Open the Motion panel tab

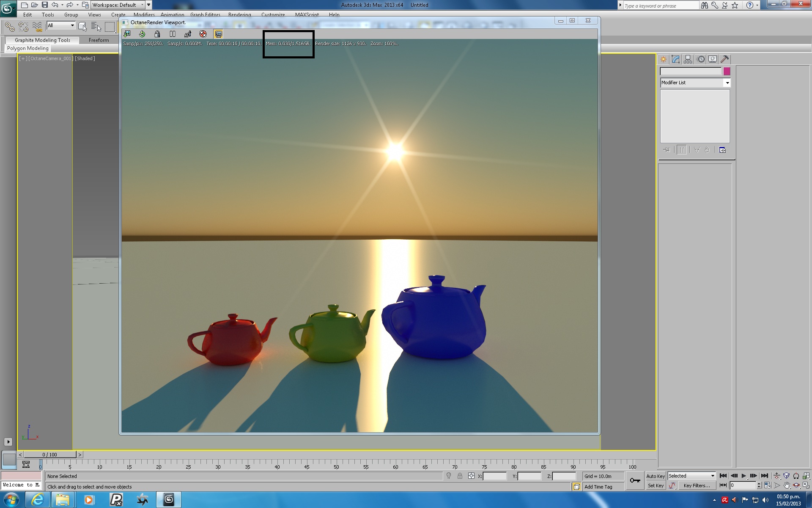(x=701, y=59)
